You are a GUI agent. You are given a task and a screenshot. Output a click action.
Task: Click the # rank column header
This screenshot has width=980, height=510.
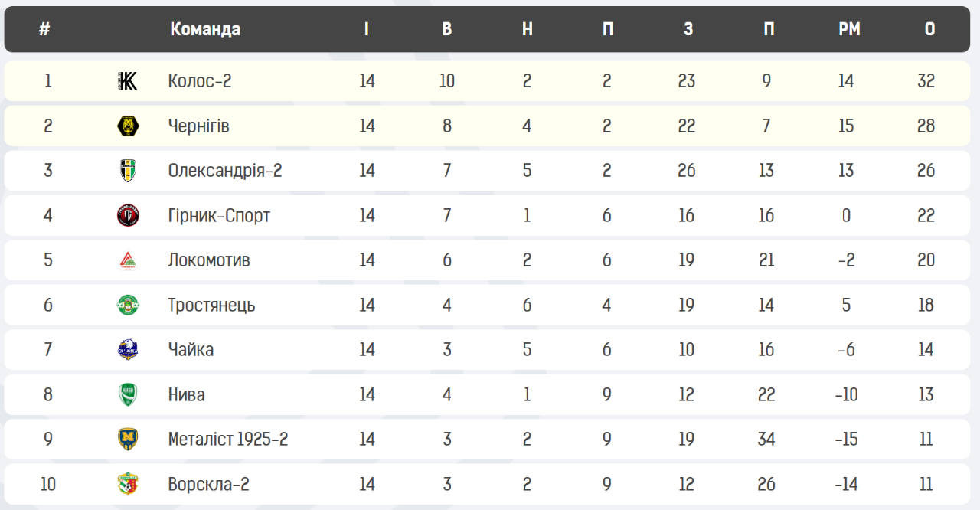pyautogui.click(x=44, y=29)
